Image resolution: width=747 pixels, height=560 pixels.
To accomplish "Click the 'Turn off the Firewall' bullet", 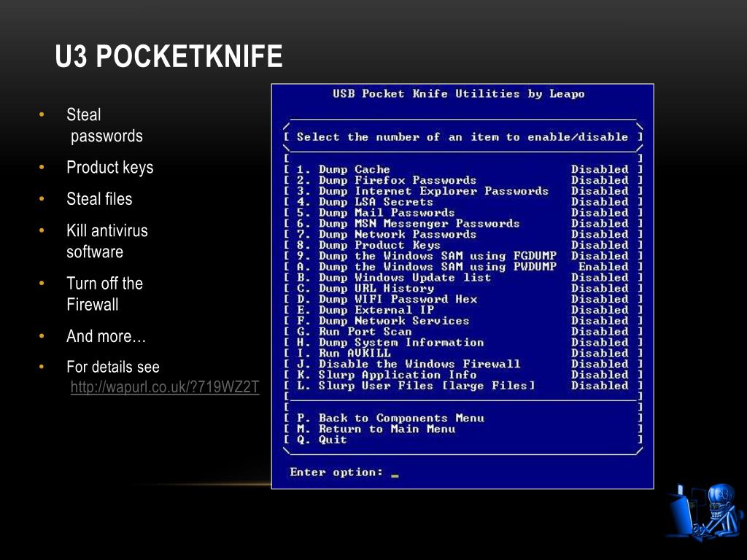I will 105,294.
